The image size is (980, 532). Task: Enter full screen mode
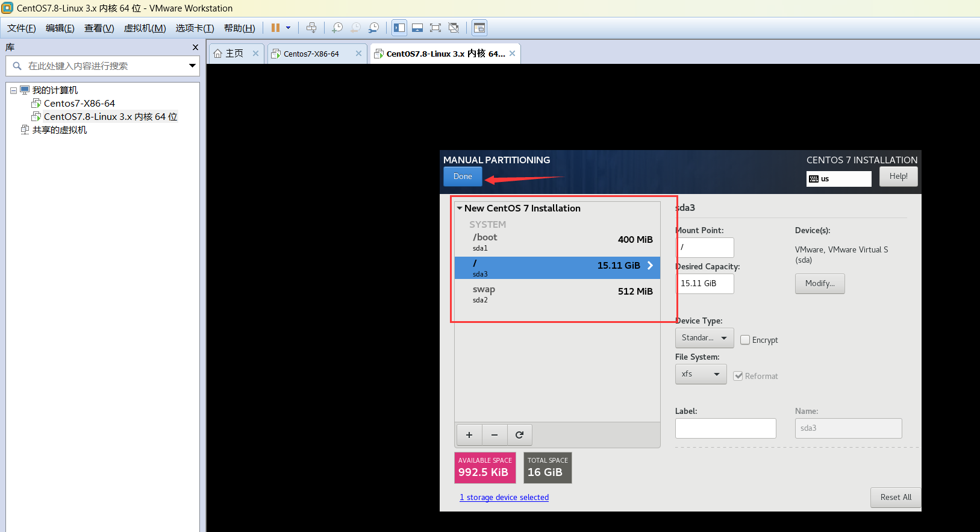435,28
